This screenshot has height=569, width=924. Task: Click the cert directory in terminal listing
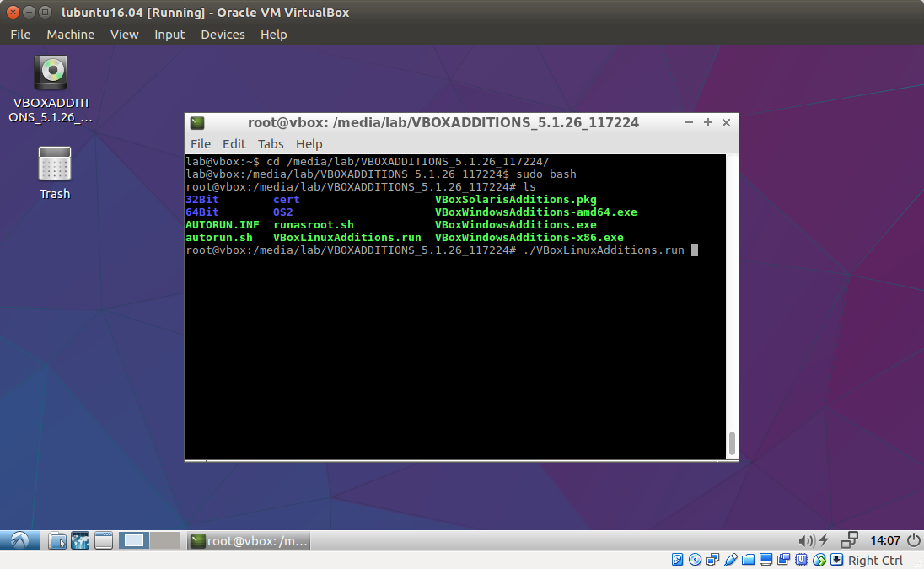[x=287, y=200]
